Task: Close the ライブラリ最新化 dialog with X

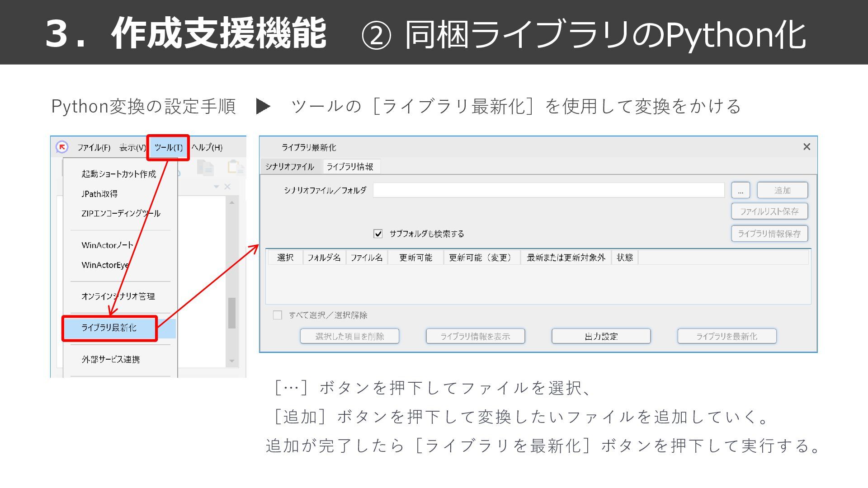Action: point(807,147)
